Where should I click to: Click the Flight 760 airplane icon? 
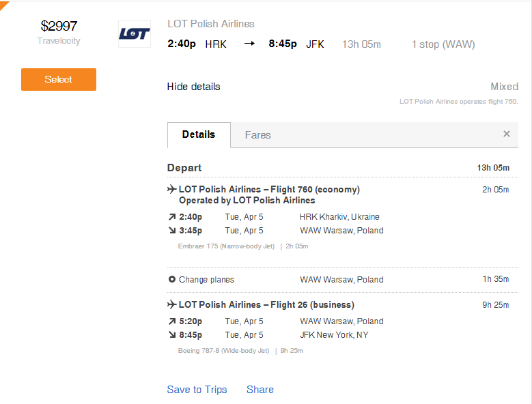(171, 190)
